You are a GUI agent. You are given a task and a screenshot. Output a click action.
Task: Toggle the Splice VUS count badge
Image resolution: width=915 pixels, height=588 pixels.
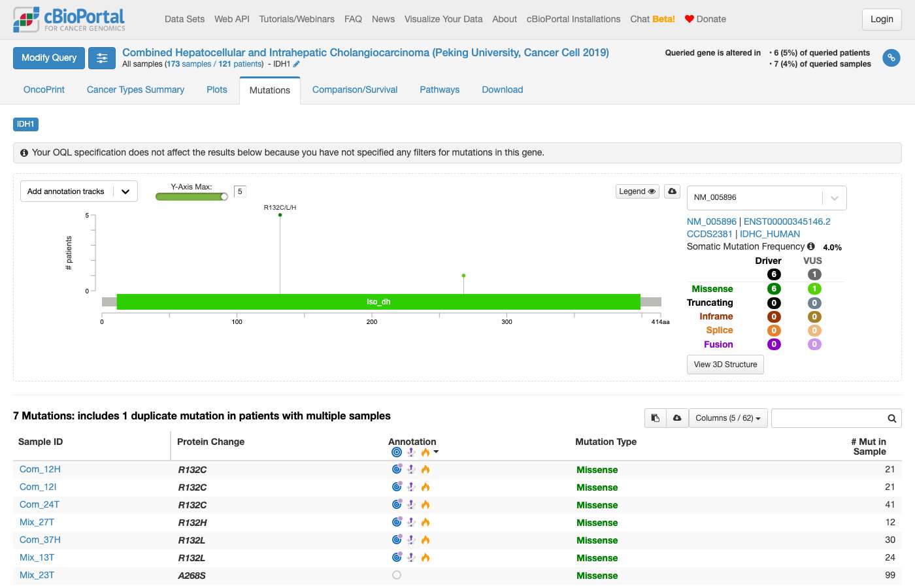tap(814, 331)
